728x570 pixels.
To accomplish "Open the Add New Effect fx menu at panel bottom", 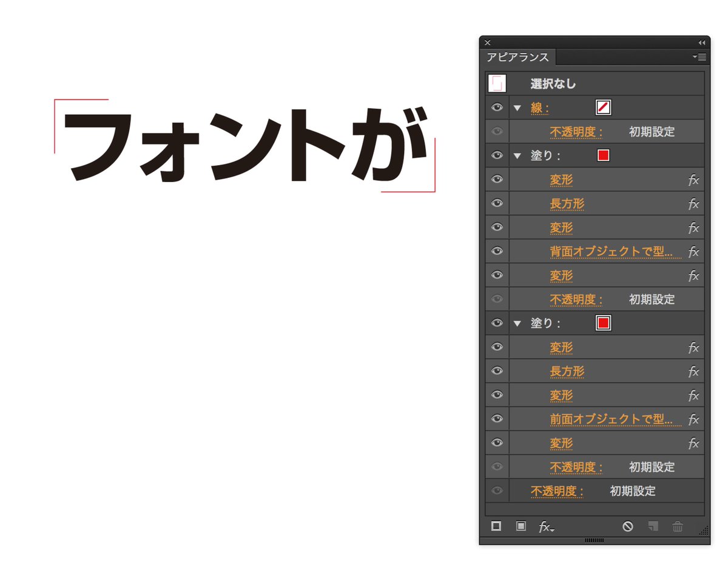I will (x=547, y=527).
